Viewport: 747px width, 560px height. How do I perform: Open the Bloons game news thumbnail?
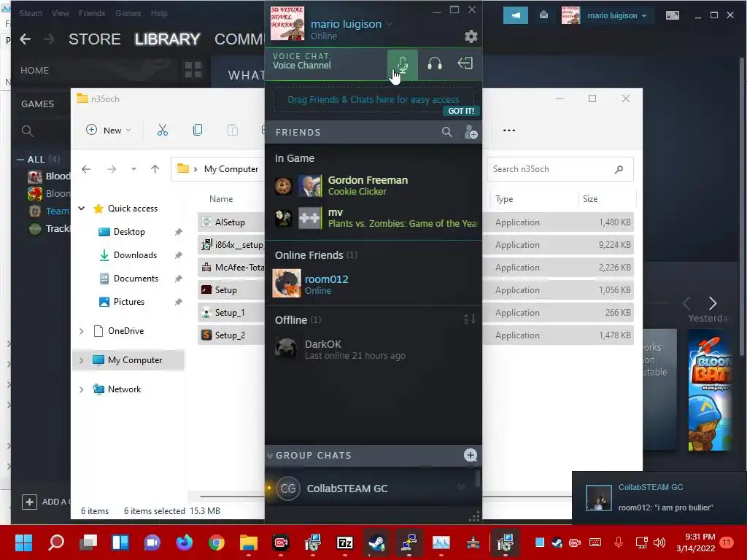pos(710,389)
